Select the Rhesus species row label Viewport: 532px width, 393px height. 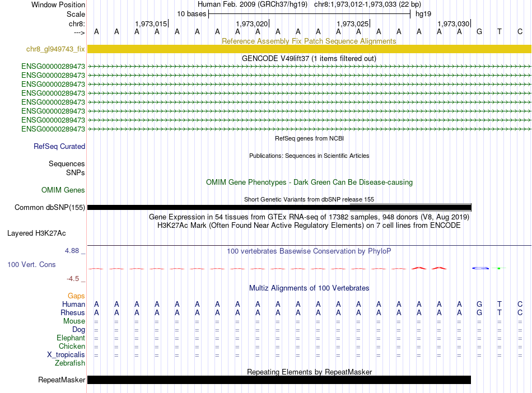73,312
